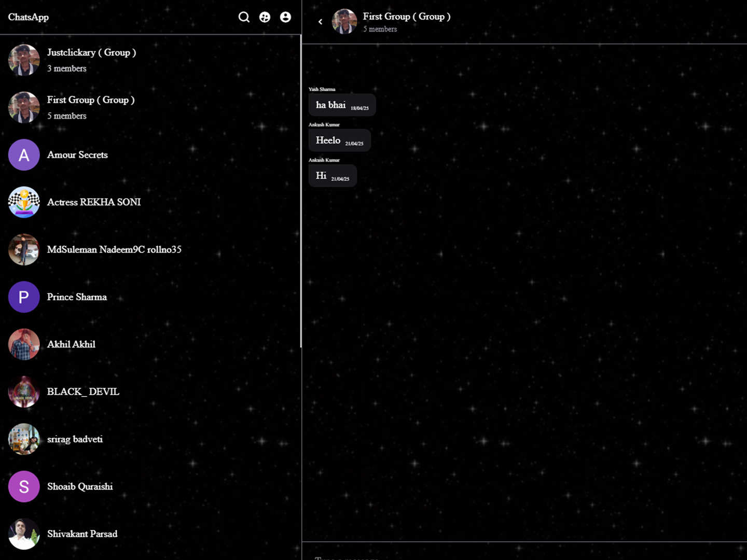Open the BLACK_DEVIL conversation

click(x=83, y=391)
